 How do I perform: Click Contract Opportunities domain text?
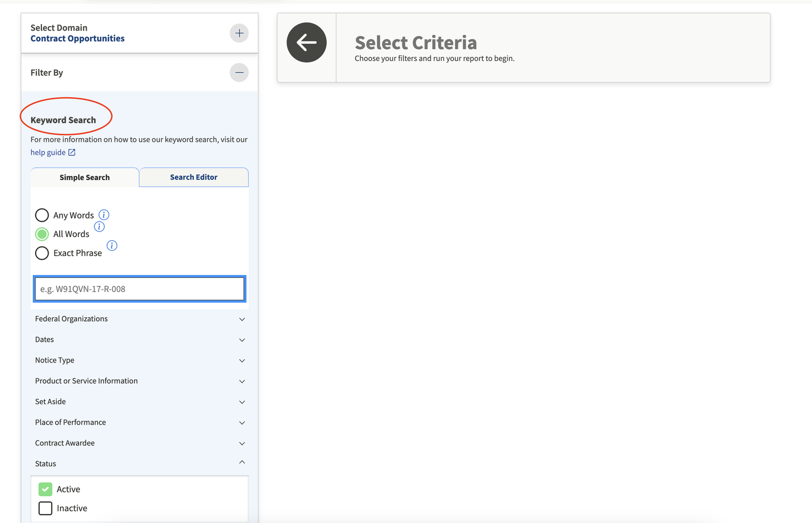click(77, 39)
